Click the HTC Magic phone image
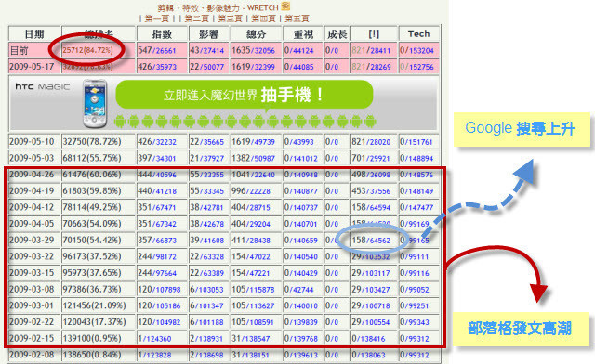Screen dimensions: 595x364 point(95,103)
